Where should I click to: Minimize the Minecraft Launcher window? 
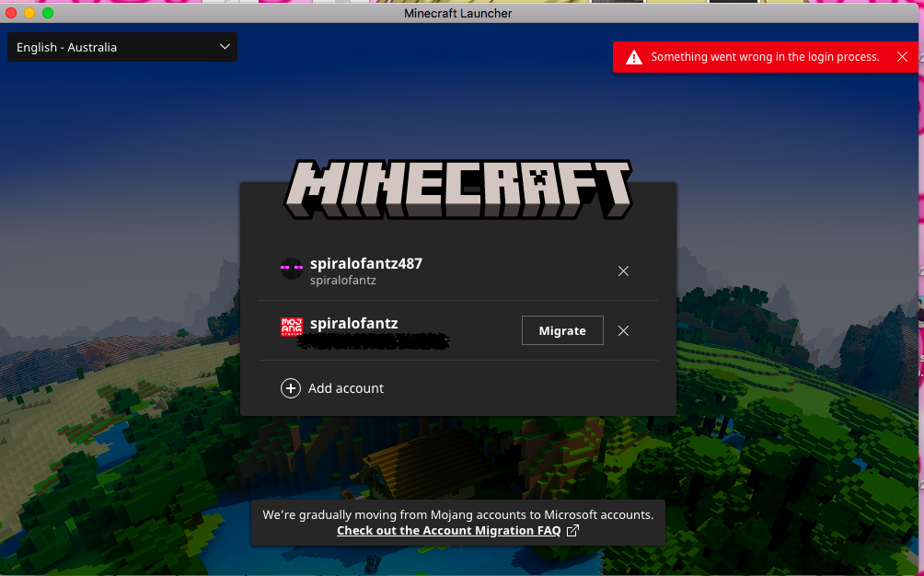tap(29, 13)
